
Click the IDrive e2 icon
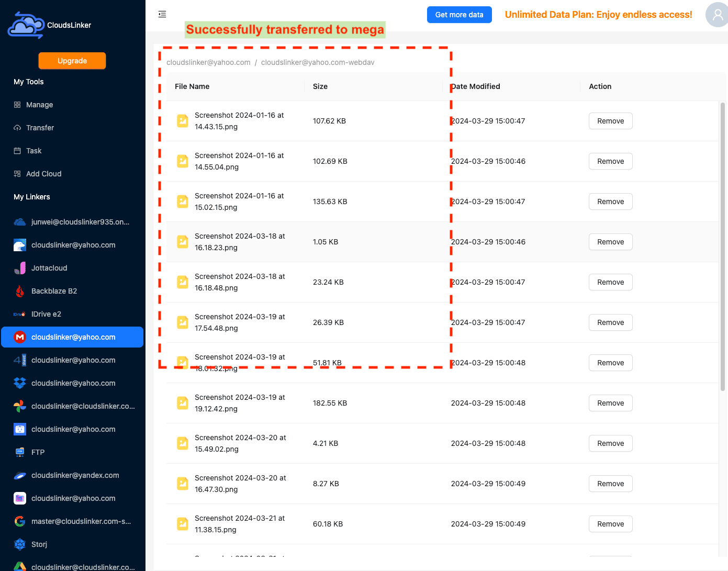20,314
